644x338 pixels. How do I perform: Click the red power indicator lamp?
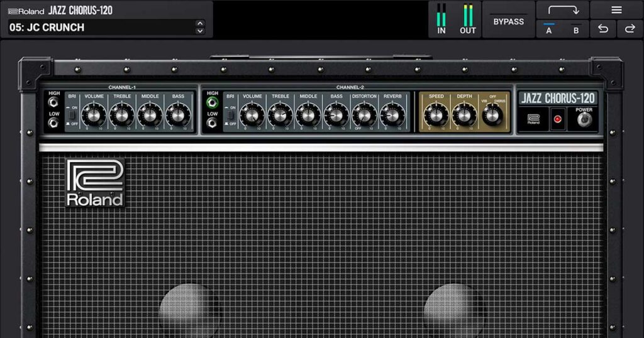[557, 119]
